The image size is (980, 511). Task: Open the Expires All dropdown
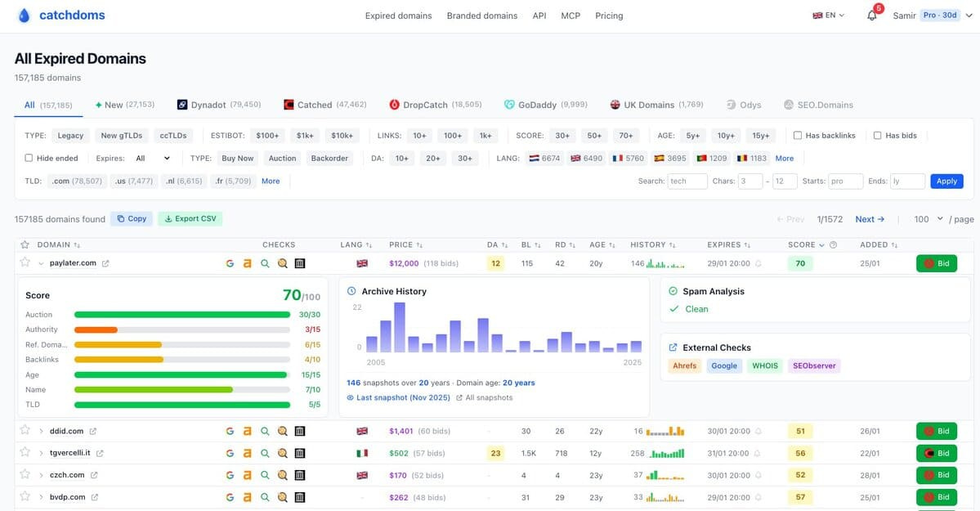point(153,159)
